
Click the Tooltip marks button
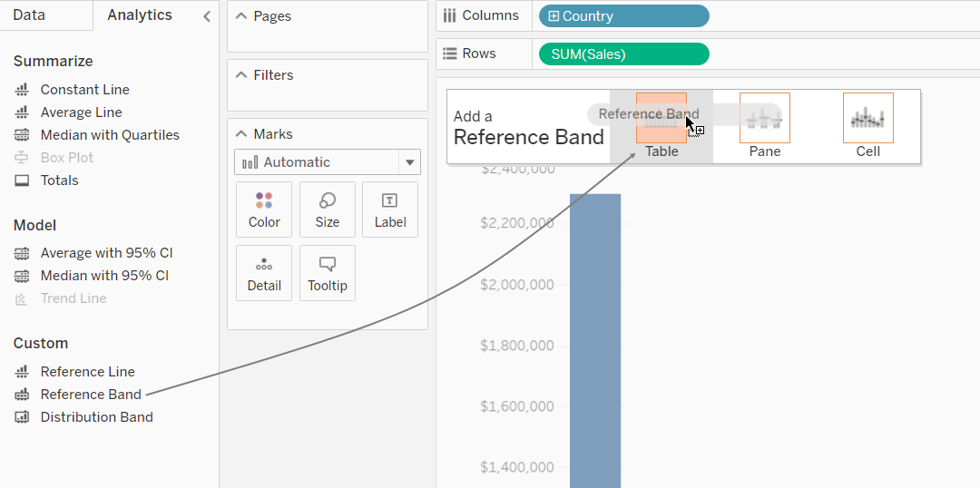click(328, 273)
